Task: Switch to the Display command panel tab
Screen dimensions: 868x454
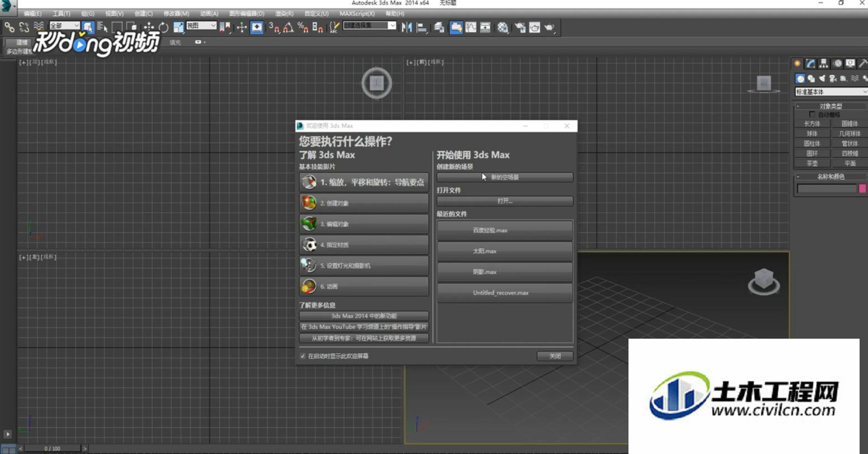Action: pyautogui.click(x=851, y=63)
